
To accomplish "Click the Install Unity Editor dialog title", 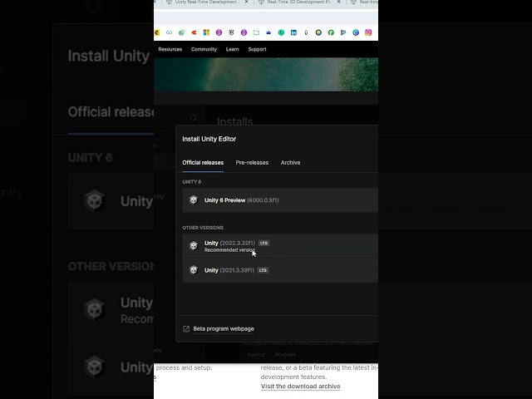I will click(209, 139).
